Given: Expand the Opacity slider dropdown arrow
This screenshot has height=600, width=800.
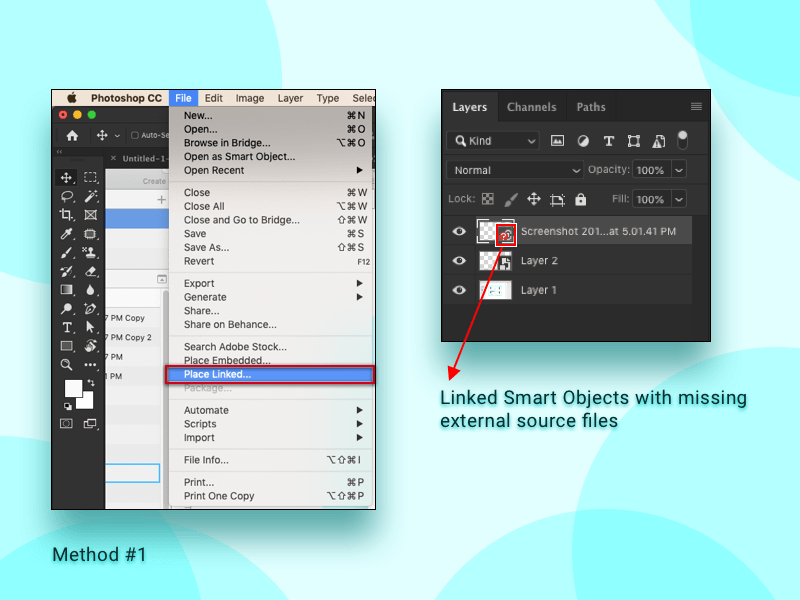Looking at the screenshot, I should [x=679, y=170].
